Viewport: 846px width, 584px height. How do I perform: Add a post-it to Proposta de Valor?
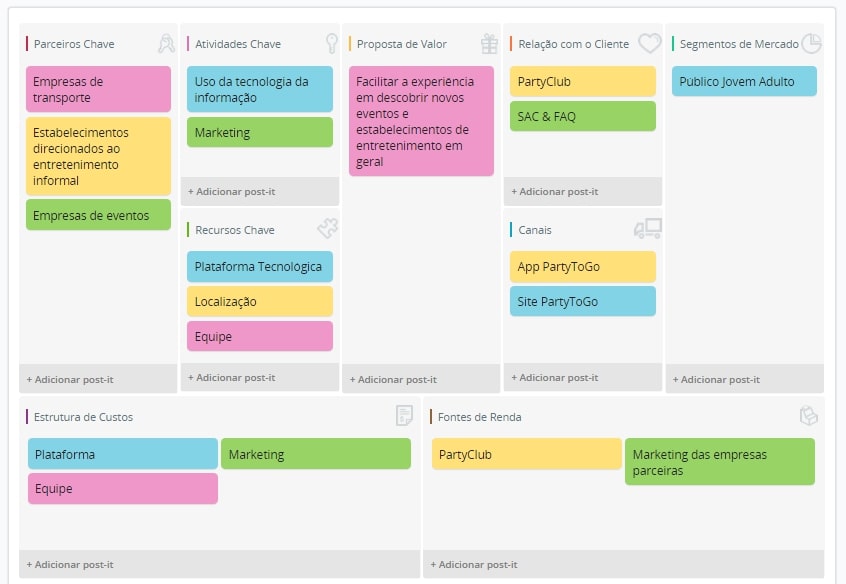point(393,379)
